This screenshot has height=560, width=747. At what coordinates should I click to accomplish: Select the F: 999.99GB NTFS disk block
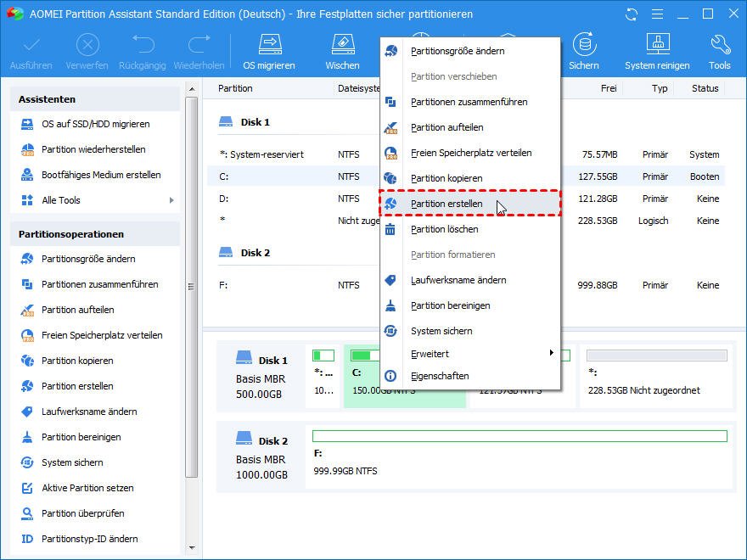(520, 456)
